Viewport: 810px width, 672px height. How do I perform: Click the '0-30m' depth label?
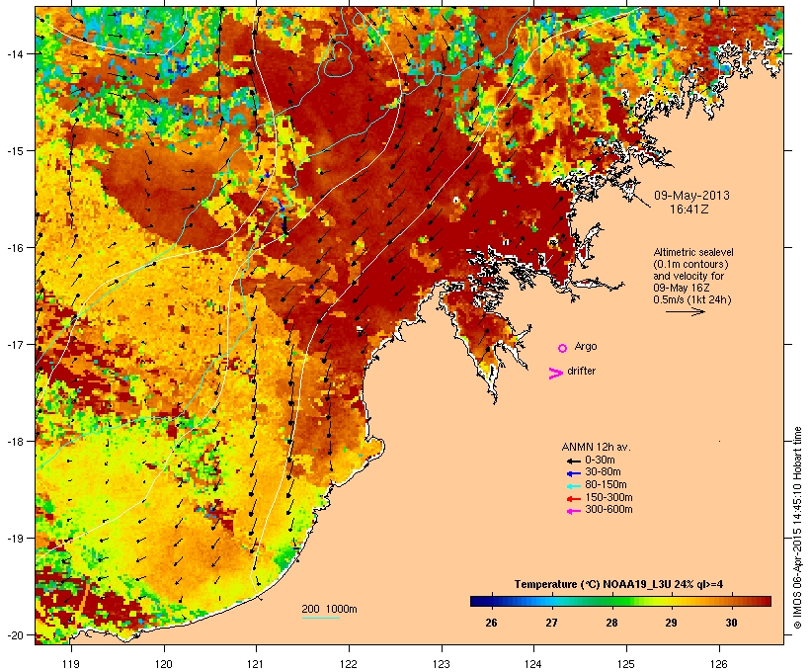coord(600,461)
